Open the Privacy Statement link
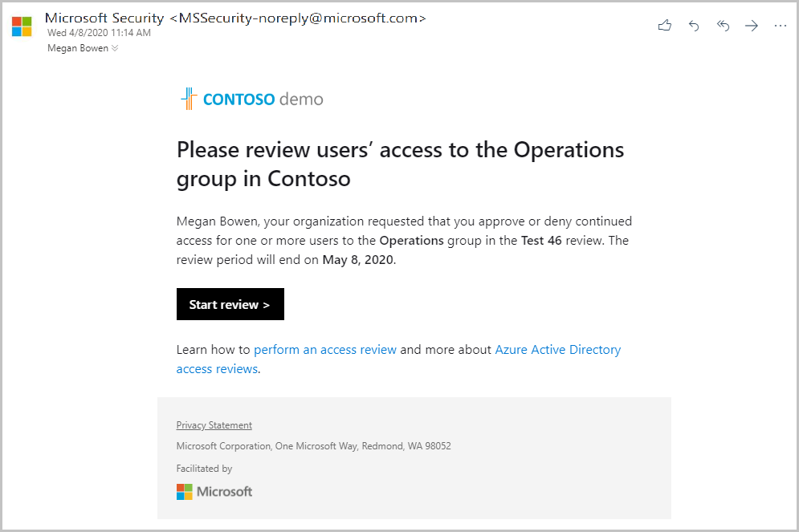Viewport: 799px width, 532px height. coord(214,424)
